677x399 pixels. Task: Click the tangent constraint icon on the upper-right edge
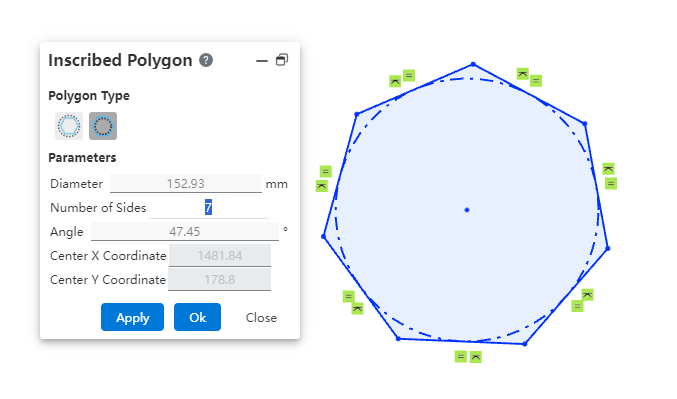(522, 74)
